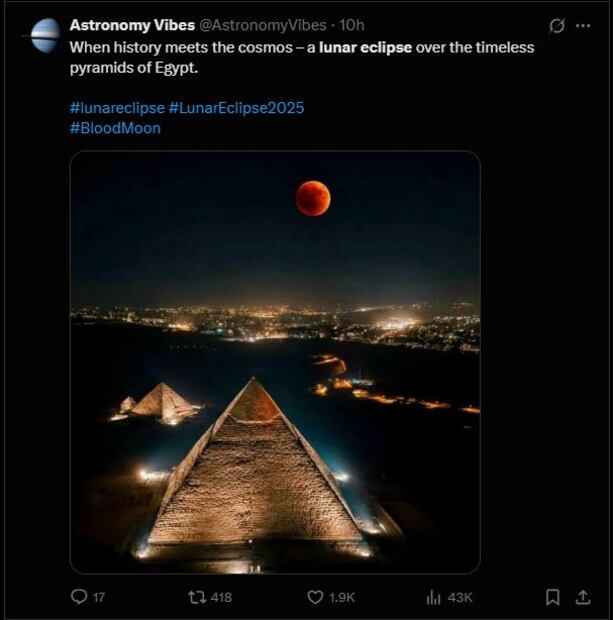This screenshot has height=620, width=613.
Task: Click the 418 repost count
Action: [x=222, y=597]
